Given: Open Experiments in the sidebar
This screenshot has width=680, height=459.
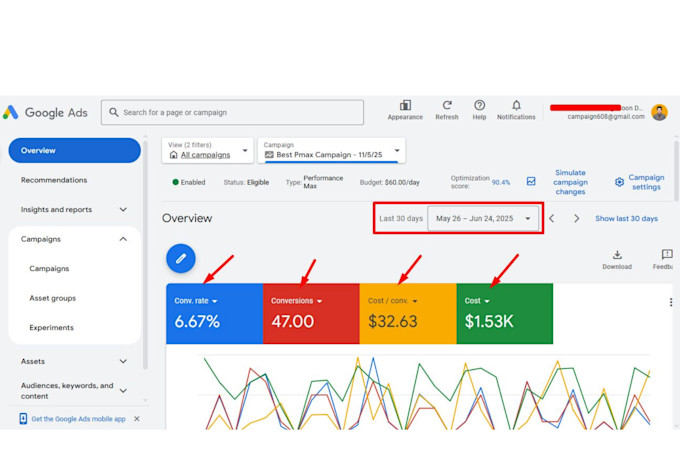Looking at the screenshot, I should [51, 328].
